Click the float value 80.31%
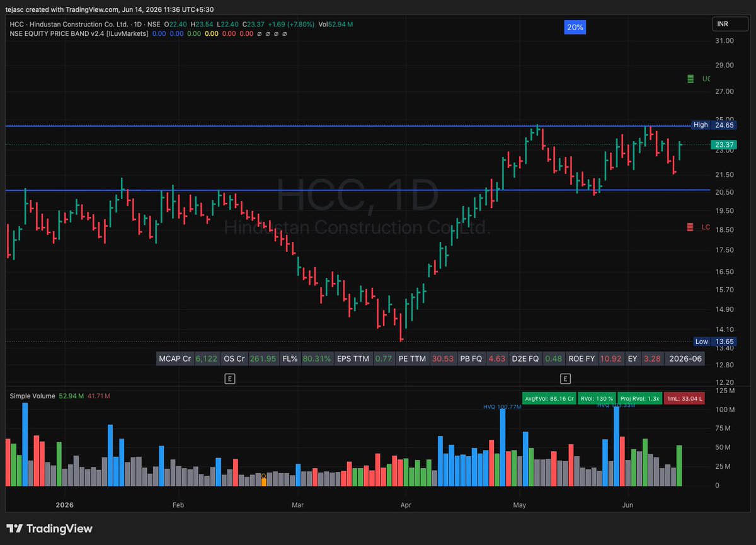The width and height of the screenshot is (756, 545). click(x=316, y=359)
